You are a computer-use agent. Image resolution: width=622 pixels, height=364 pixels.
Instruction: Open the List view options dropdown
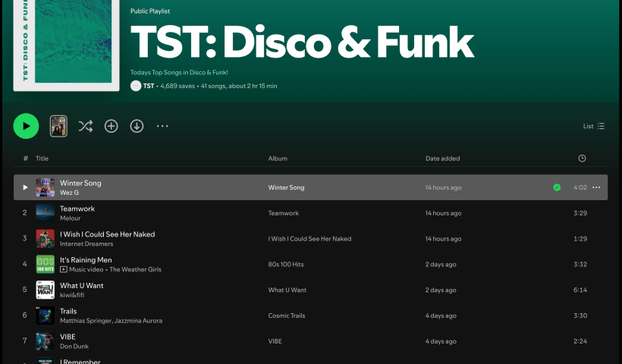pyautogui.click(x=593, y=127)
